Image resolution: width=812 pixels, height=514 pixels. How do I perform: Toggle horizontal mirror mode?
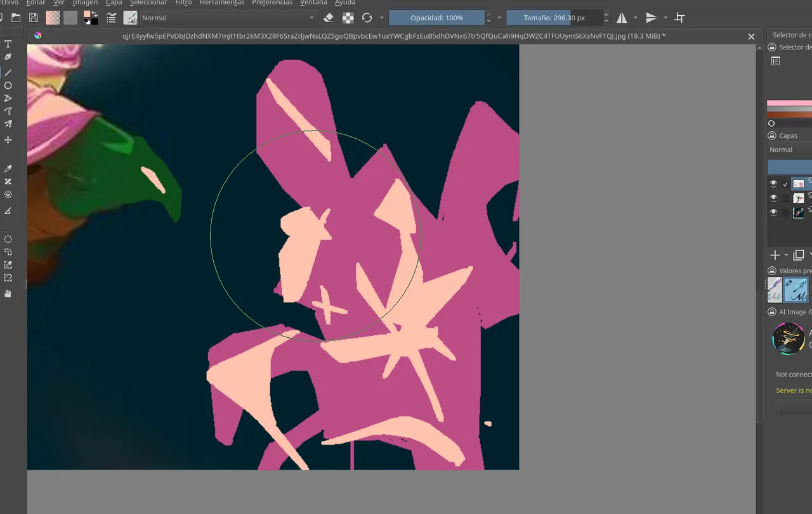[x=622, y=18]
